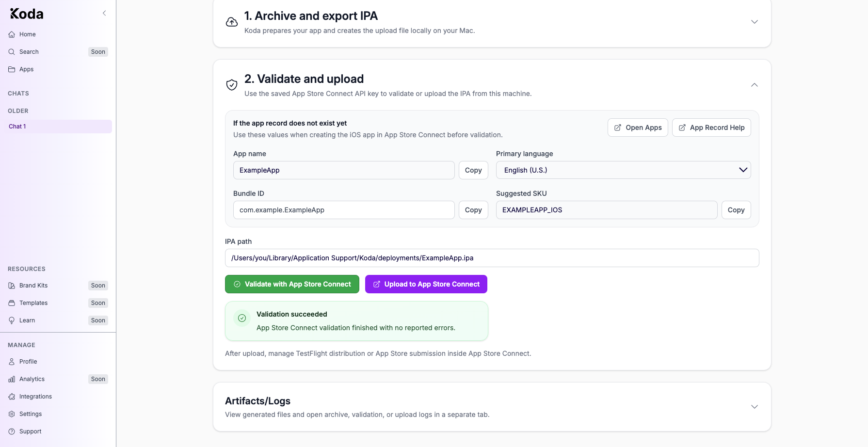Open Analytics page
This screenshot has width=868, height=447.
tap(58, 379)
